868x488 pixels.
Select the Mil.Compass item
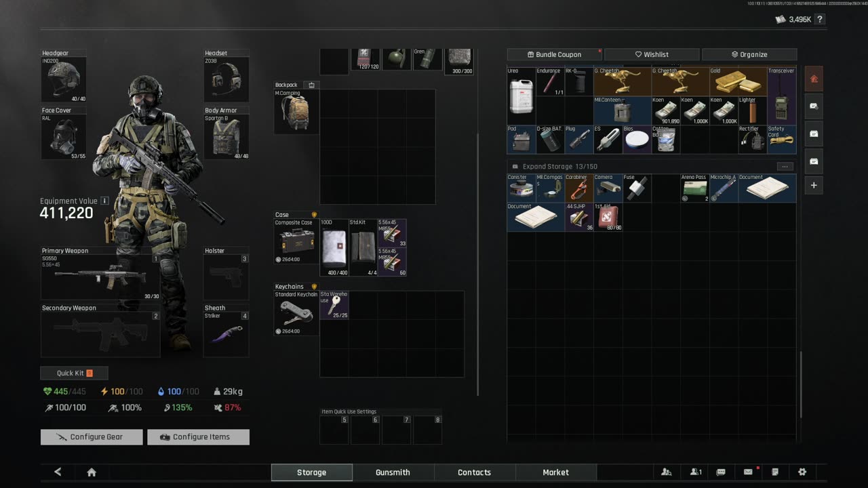(549, 188)
